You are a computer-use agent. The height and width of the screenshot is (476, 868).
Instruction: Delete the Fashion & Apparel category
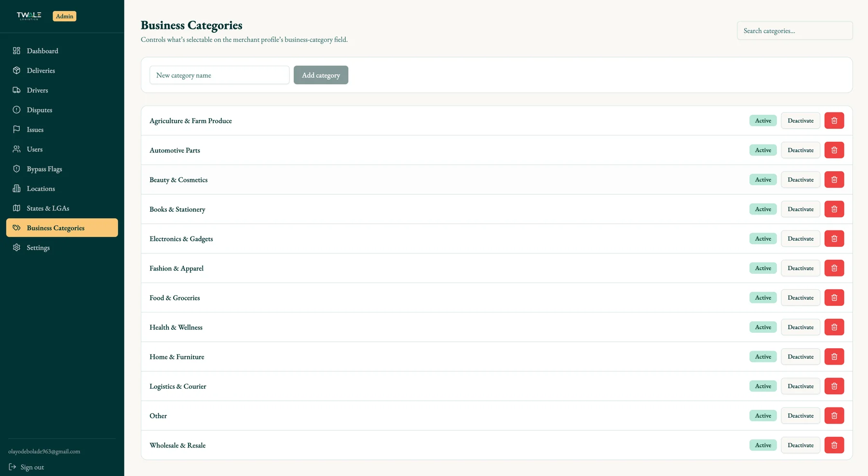pos(834,268)
